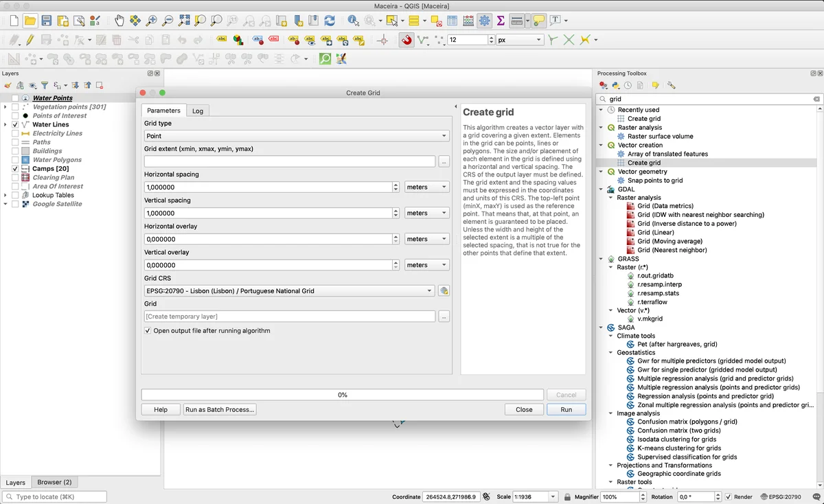The image size is (824, 504).
Task: Expand the Lookup Tables layer group
Action: pyautogui.click(x=5, y=196)
